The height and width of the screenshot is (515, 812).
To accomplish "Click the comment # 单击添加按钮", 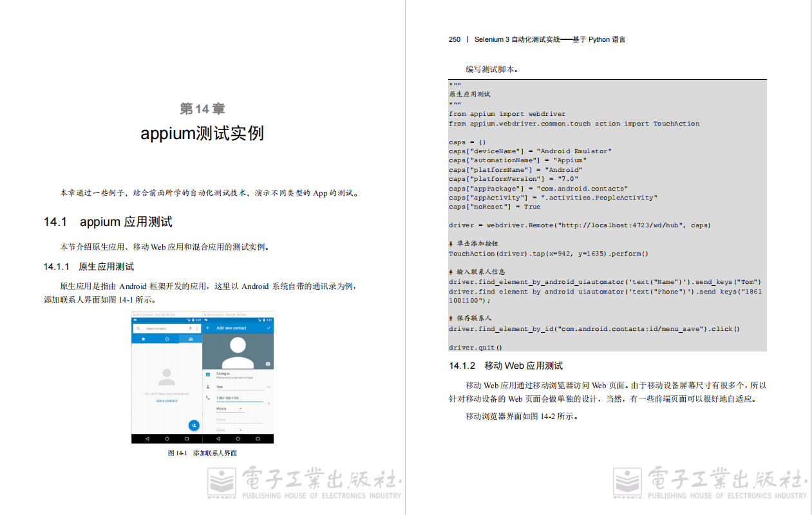I will pyautogui.click(x=473, y=244).
